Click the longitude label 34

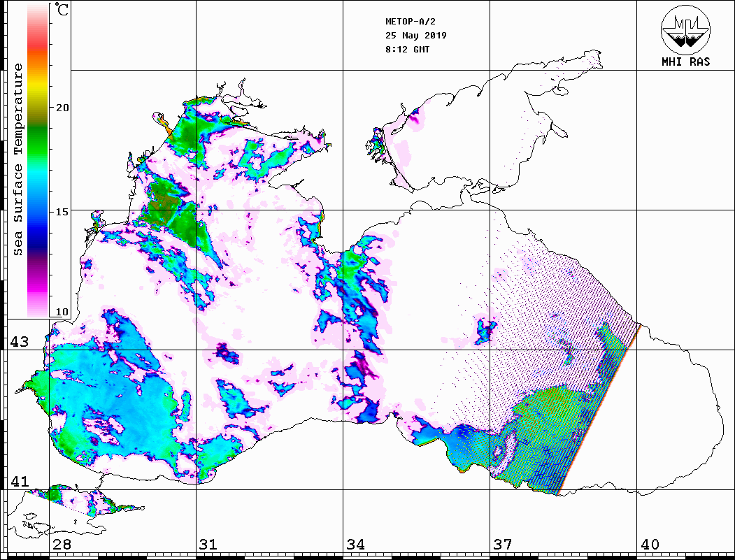(x=356, y=544)
